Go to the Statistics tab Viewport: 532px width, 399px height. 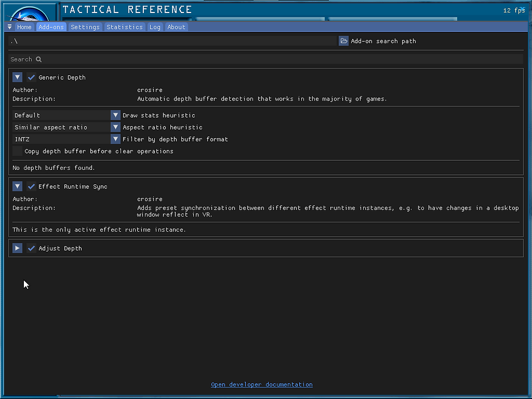pyautogui.click(x=124, y=27)
